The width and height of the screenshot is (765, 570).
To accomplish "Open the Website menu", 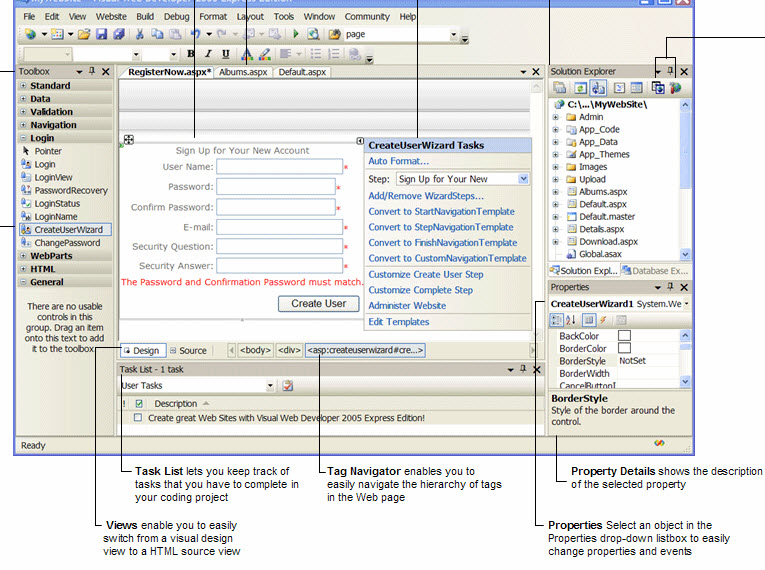I will [111, 17].
